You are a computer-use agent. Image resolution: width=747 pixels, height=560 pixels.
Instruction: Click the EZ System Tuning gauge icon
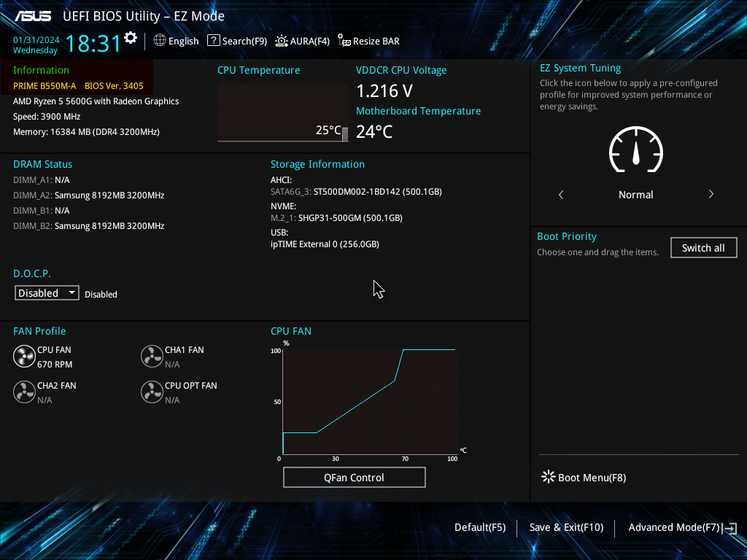pos(635,149)
